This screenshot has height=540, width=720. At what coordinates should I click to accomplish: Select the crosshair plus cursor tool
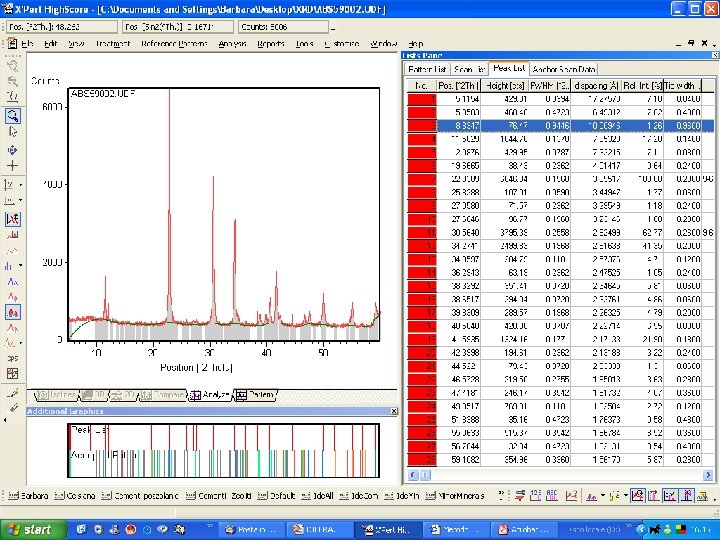13,166
